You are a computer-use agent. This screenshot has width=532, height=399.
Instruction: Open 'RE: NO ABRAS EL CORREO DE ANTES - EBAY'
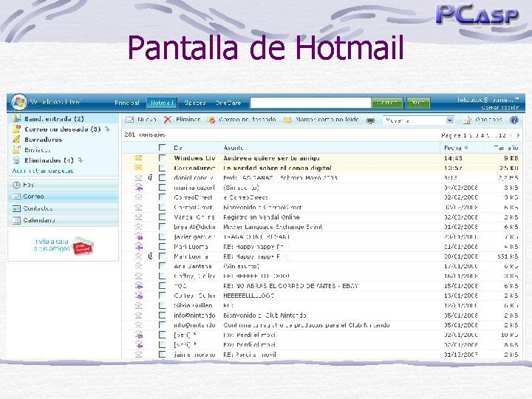(290, 286)
